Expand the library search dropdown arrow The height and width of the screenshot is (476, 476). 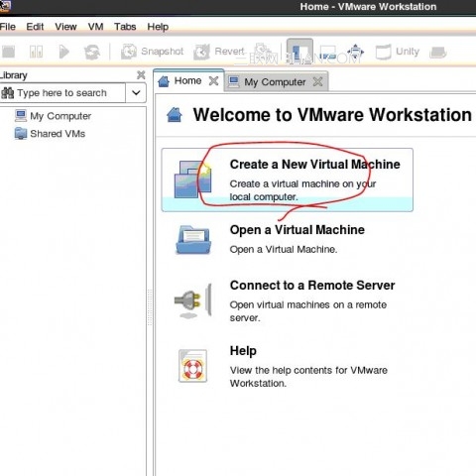pos(136,93)
